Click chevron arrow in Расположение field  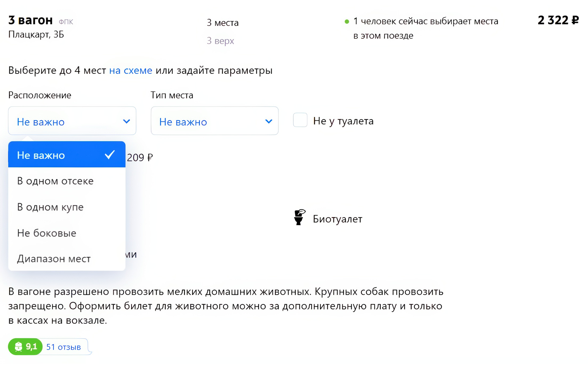[x=126, y=121]
